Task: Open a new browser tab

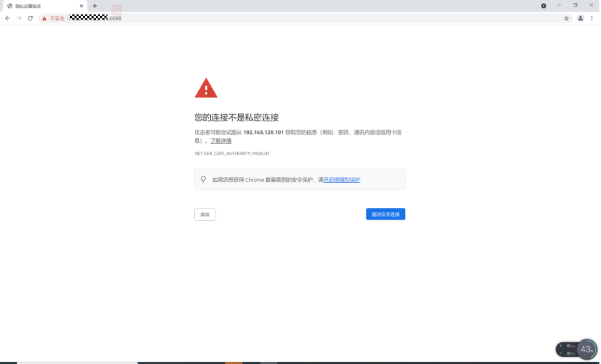Action: pos(95,6)
